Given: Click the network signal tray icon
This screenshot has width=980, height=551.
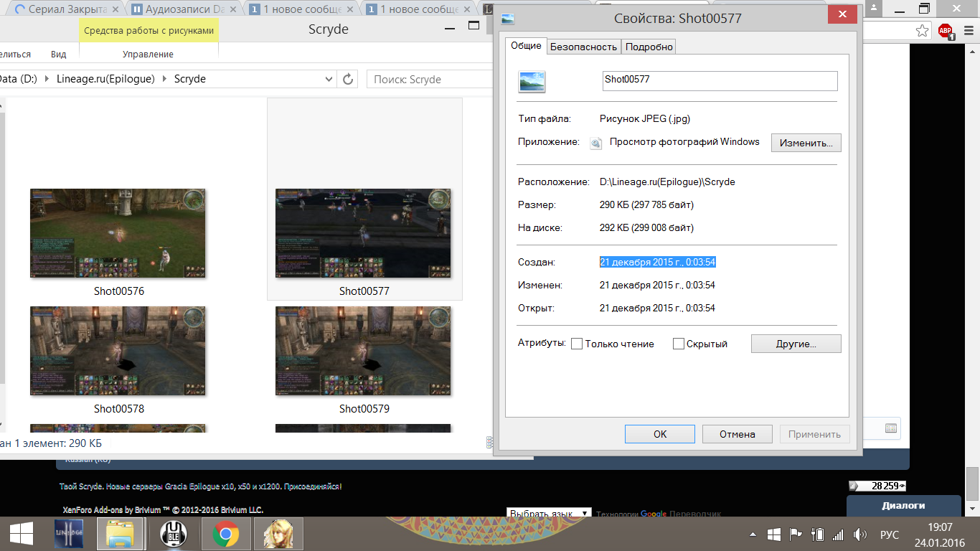Looking at the screenshot, I should click(838, 534).
